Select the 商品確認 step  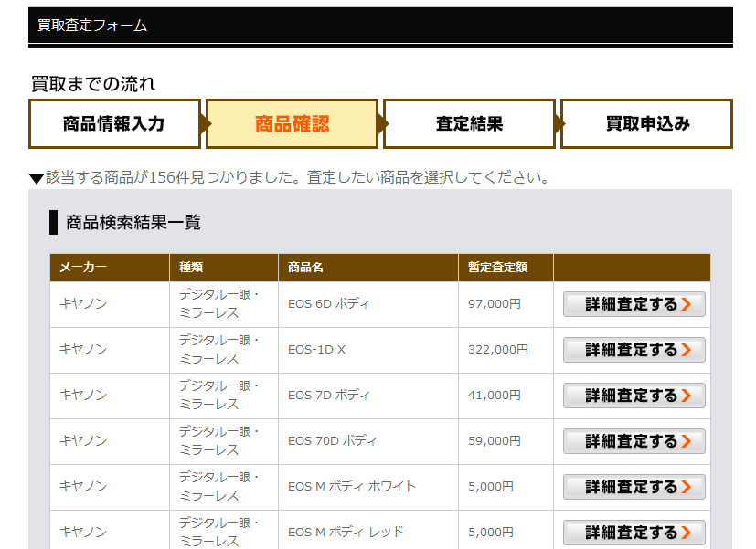coord(293,123)
